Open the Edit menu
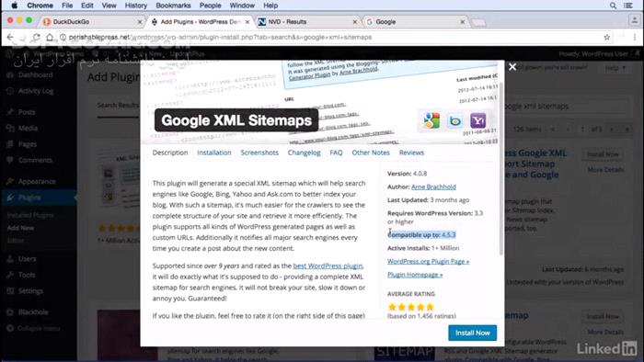 click(87, 6)
